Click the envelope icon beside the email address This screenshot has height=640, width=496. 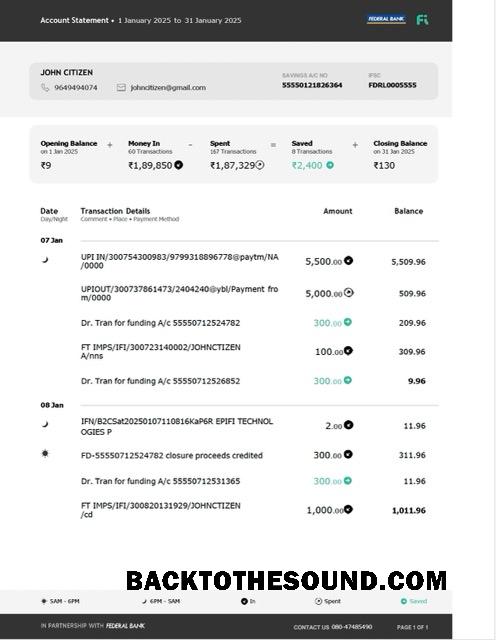[121, 87]
